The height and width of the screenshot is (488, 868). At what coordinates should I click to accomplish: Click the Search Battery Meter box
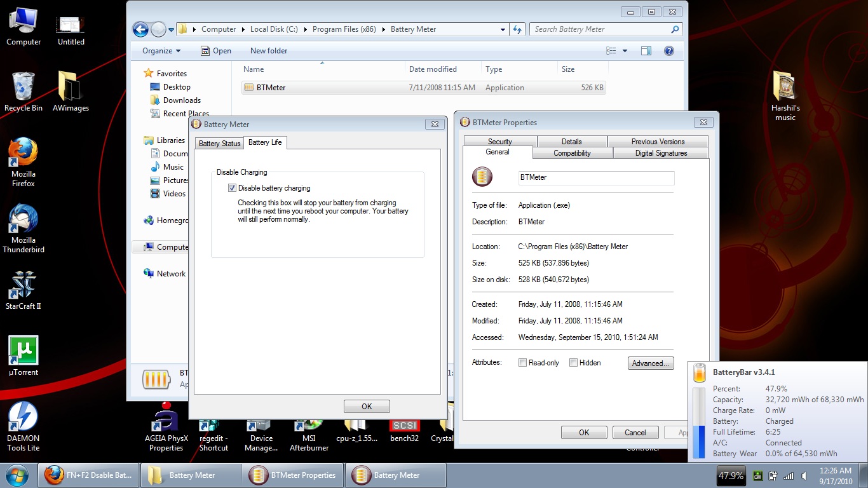607,29
